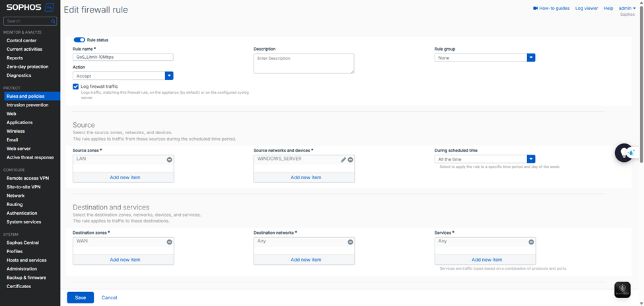Open the floating chat assistant icon
This screenshot has height=306, width=644.
click(x=624, y=153)
